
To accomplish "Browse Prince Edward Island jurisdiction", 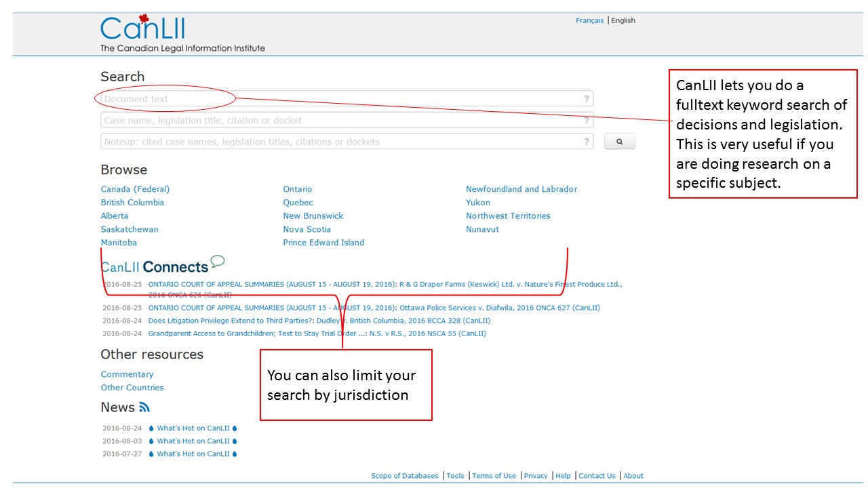I will click(x=323, y=243).
